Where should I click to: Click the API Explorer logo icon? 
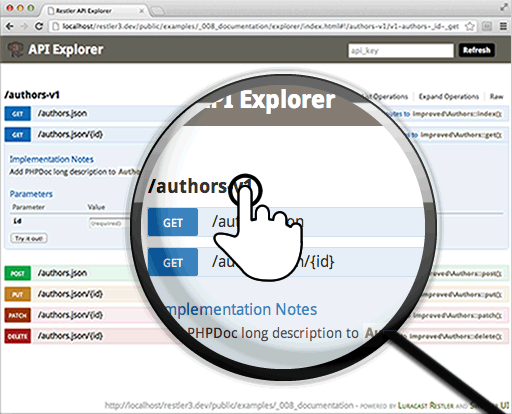pyautogui.click(x=15, y=49)
